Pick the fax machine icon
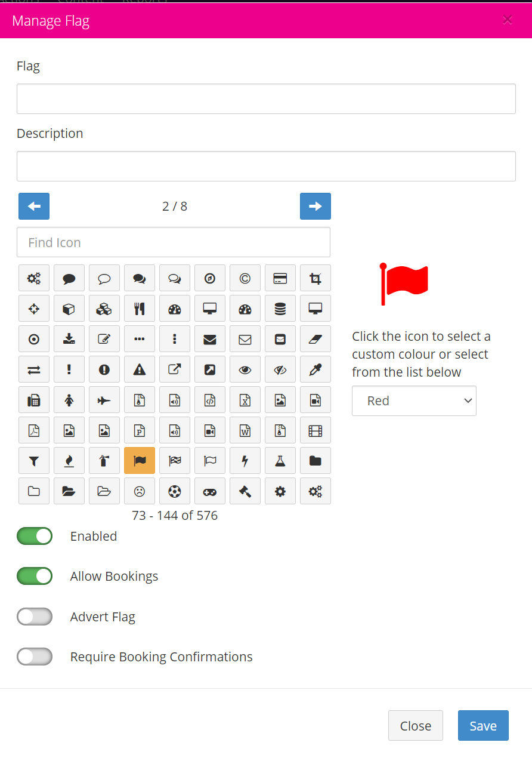 [x=34, y=400]
